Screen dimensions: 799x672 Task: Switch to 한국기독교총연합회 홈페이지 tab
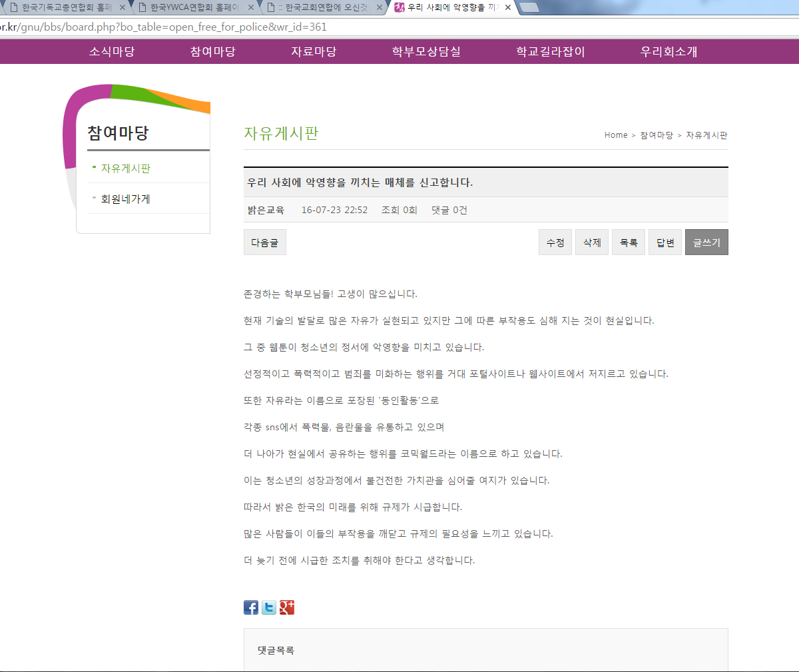pos(65,8)
